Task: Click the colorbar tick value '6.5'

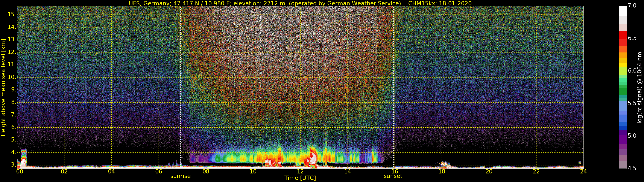Action: [x=632, y=38]
